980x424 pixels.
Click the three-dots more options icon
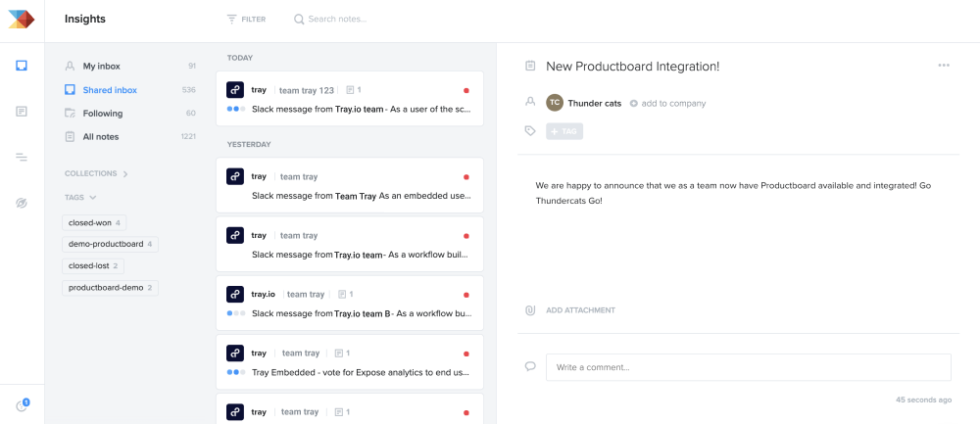point(944,66)
